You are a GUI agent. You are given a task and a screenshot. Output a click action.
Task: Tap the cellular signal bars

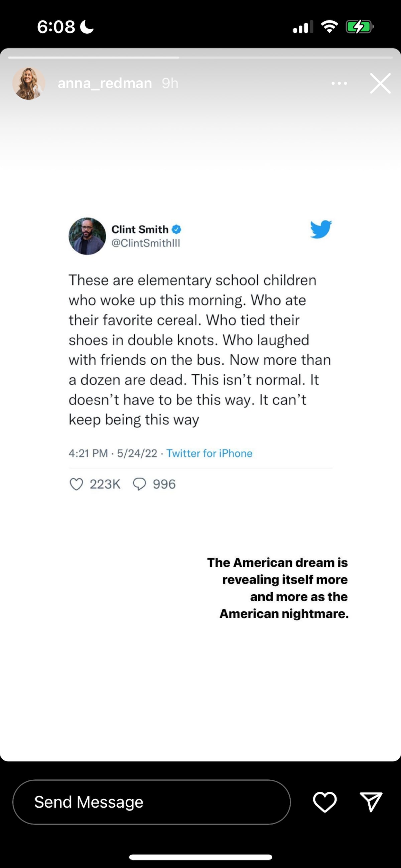(303, 27)
